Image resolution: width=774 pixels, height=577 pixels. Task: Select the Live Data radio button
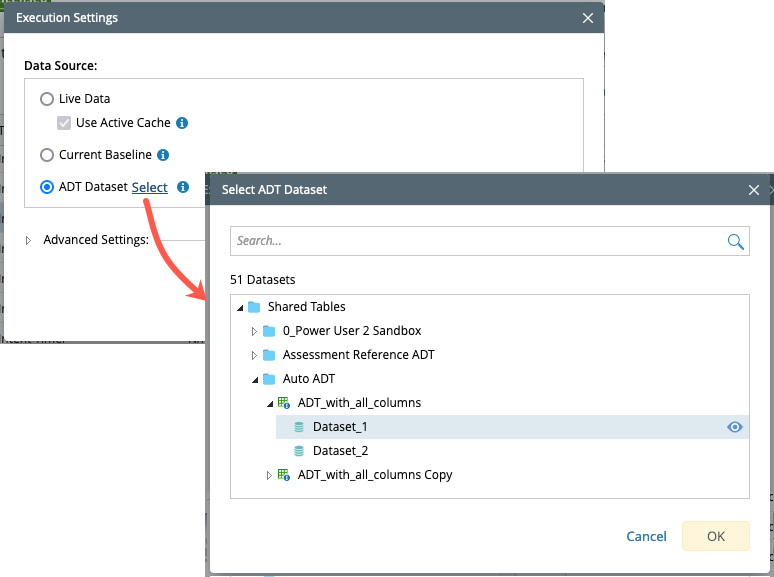pos(47,99)
